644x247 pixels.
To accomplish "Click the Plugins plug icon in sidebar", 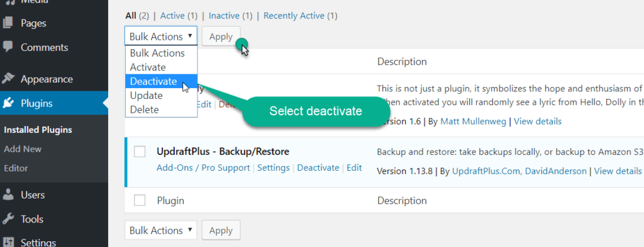I will point(8,103).
